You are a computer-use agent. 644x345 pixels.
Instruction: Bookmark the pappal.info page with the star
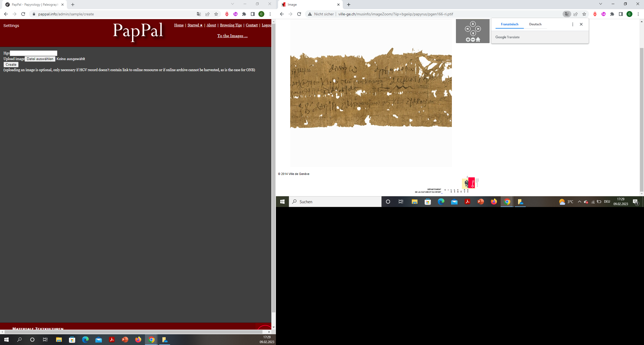point(216,14)
